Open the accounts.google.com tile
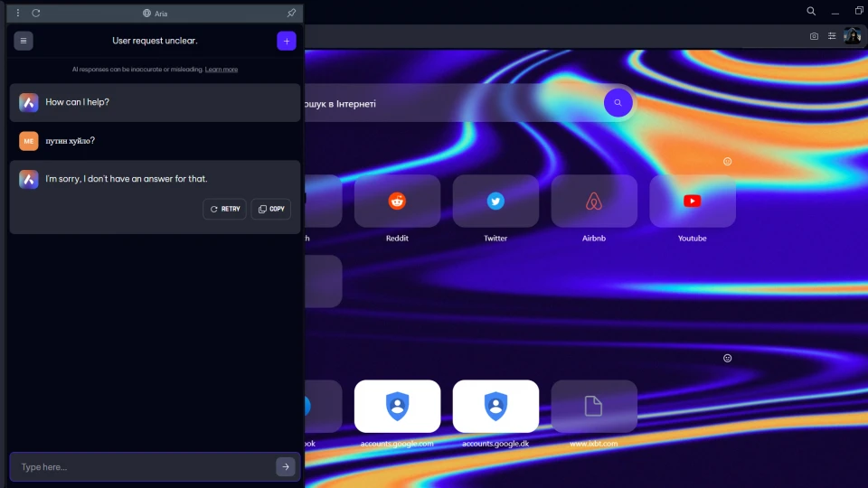This screenshot has width=868, height=488. tap(397, 407)
